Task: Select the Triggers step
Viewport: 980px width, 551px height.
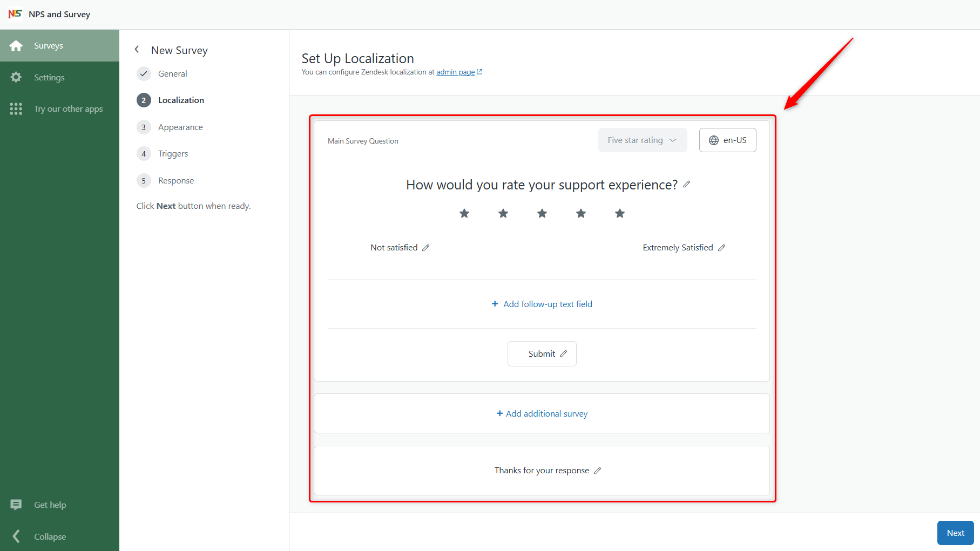Action: point(172,153)
